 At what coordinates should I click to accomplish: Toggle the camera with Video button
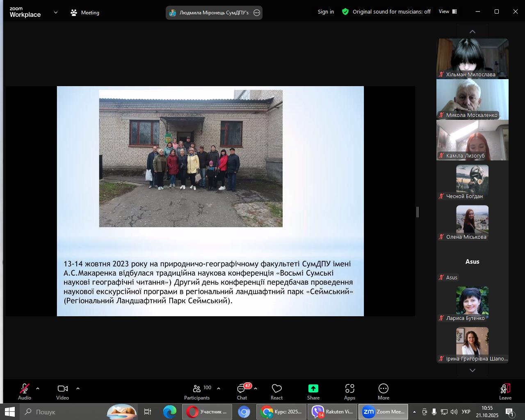point(62,391)
